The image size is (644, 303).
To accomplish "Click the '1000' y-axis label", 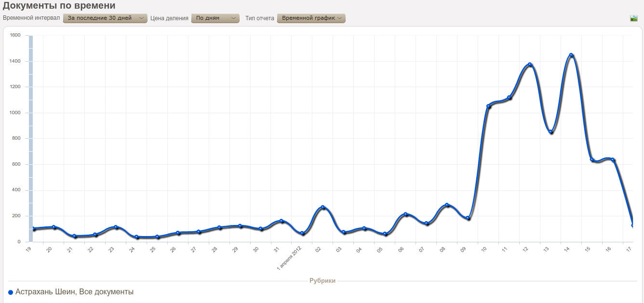I will (14, 113).
